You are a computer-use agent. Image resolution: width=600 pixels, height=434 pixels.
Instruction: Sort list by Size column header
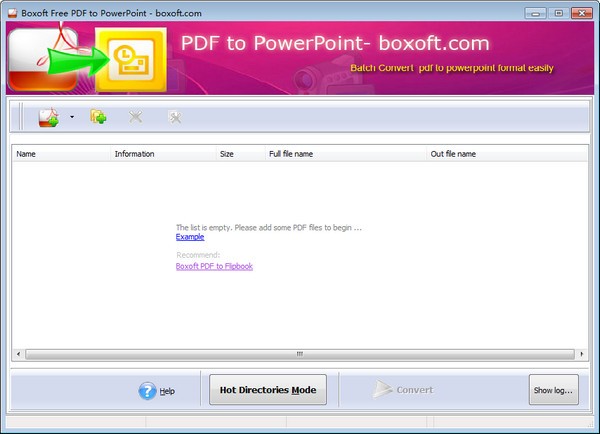tap(239, 154)
